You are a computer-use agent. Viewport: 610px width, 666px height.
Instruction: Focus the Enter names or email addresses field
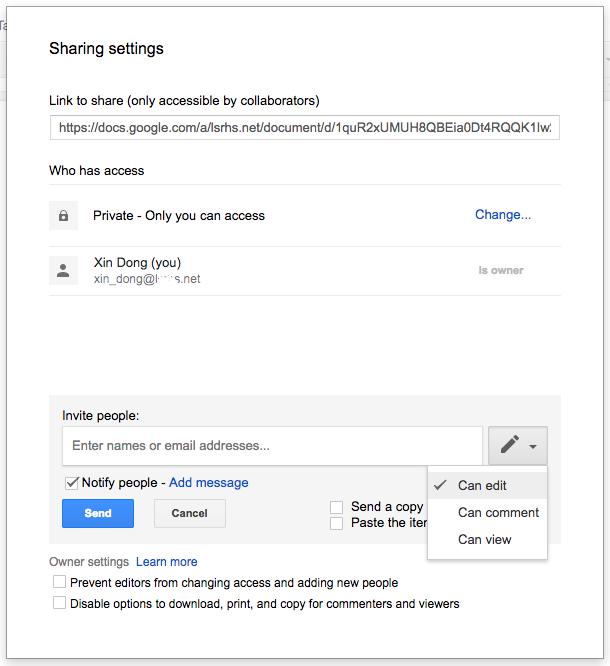click(272, 446)
